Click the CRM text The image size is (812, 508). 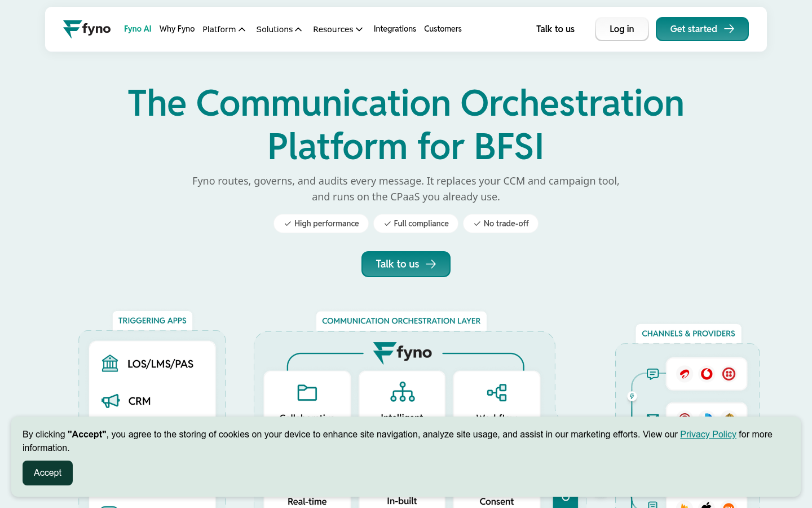click(x=139, y=401)
